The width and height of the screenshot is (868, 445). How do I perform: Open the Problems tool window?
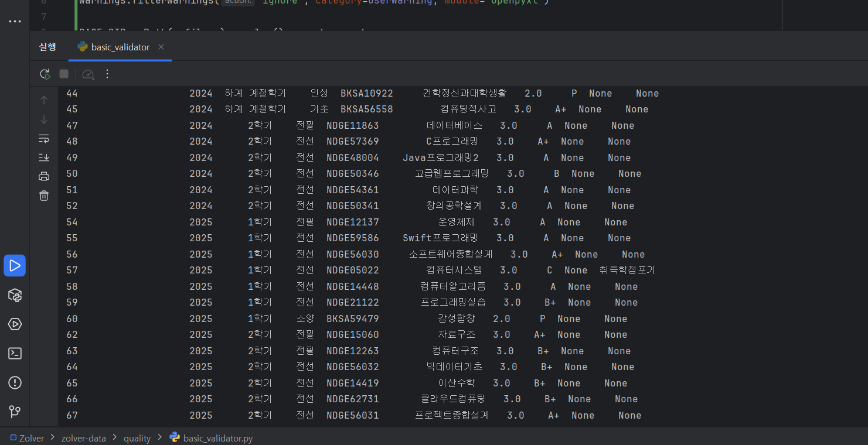pos(15,383)
